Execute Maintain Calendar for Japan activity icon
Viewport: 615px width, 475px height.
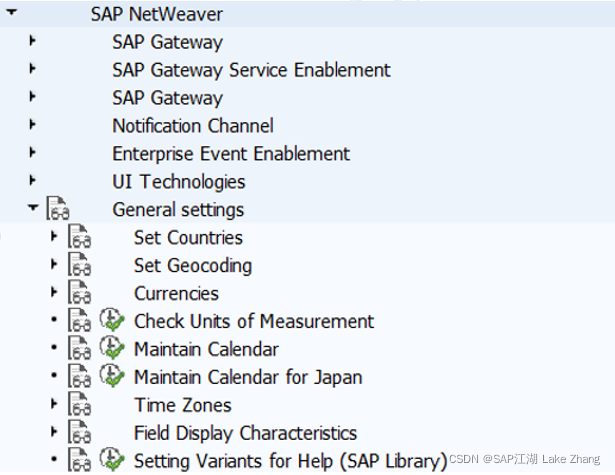tap(112, 376)
